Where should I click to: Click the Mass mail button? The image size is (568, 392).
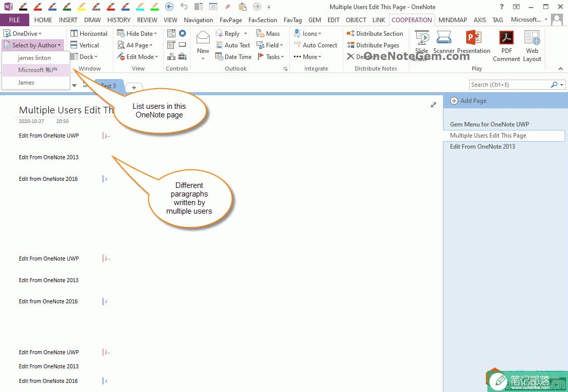(x=268, y=34)
